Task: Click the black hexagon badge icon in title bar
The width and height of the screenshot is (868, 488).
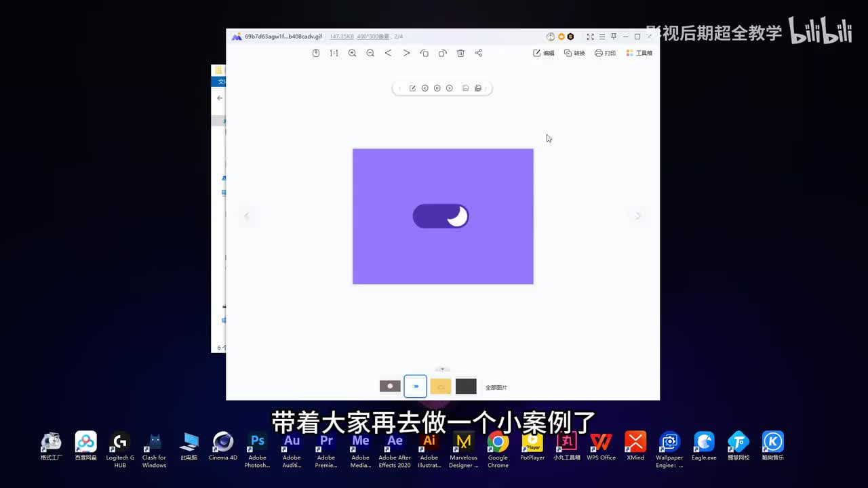Action: point(570,37)
